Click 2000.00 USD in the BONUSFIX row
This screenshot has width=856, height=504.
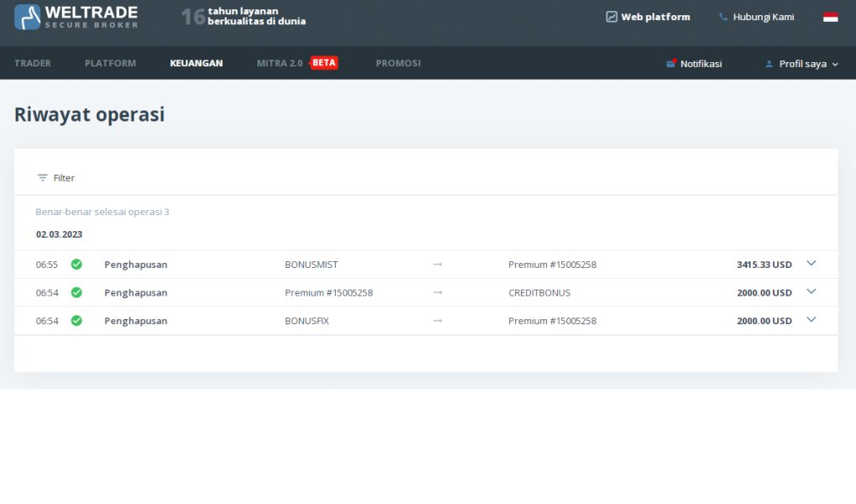(x=764, y=321)
